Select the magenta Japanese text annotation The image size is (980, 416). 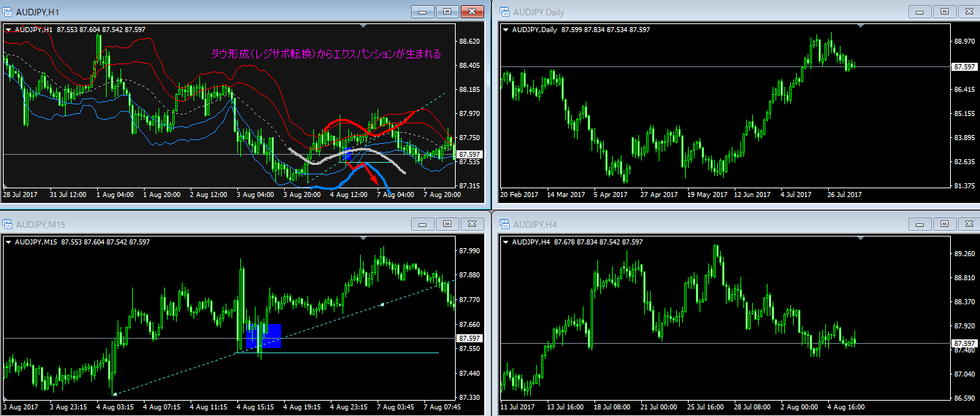point(326,54)
